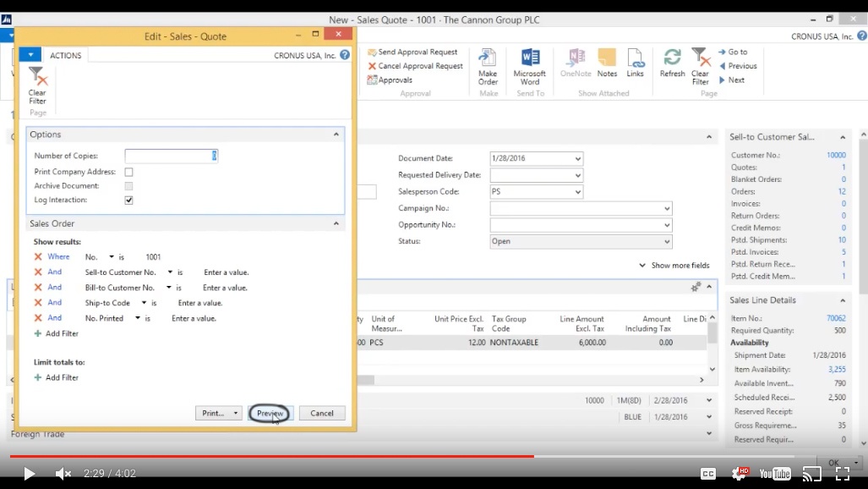This screenshot has height=489, width=868.
Task: Enter fullscreen video mode
Action: tap(843, 474)
